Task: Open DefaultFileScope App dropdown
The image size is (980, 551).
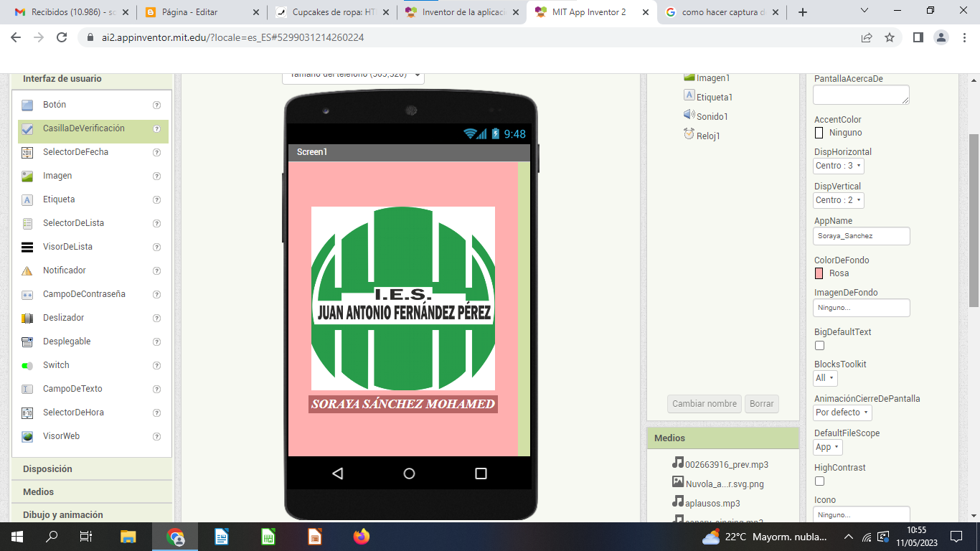Action: pyautogui.click(x=828, y=447)
